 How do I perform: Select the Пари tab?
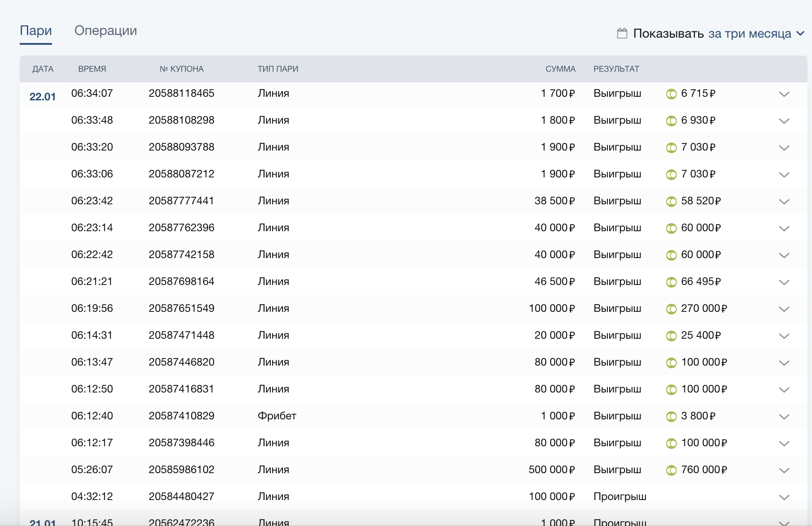pyautogui.click(x=36, y=30)
